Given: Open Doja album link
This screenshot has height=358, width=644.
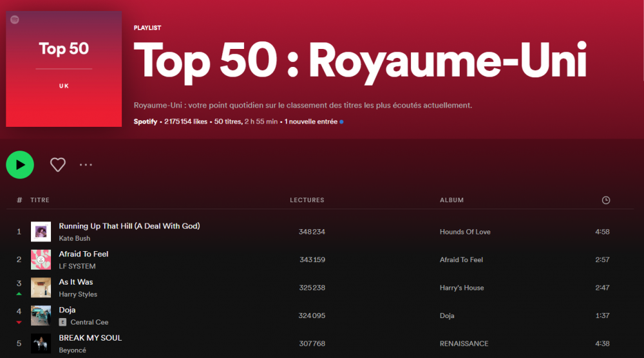Looking at the screenshot, I should 447,316.
